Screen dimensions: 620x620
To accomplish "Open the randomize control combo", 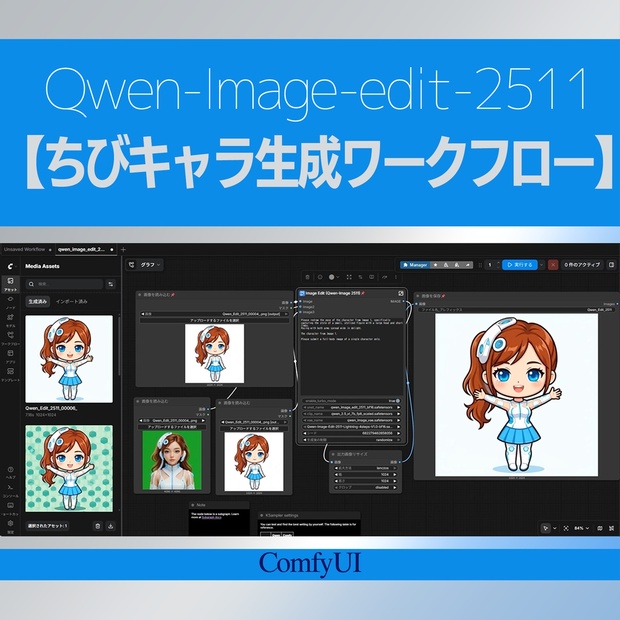I will (351, 440).
